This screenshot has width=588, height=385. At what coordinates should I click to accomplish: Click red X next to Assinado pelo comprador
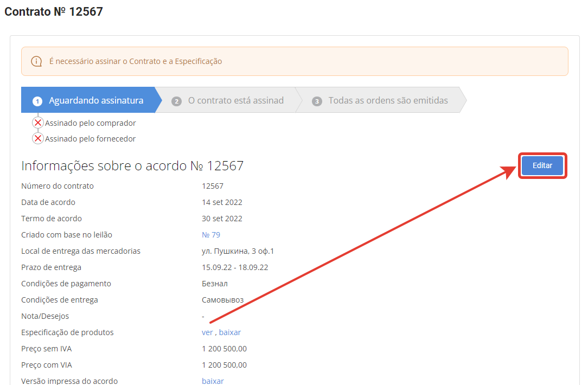click(38, 123)
